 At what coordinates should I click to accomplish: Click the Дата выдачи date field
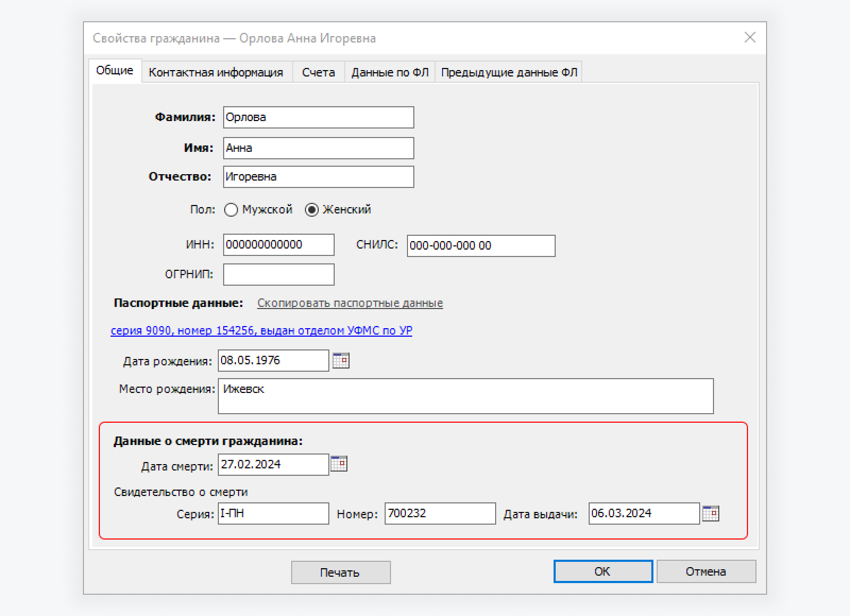(644, 514)
